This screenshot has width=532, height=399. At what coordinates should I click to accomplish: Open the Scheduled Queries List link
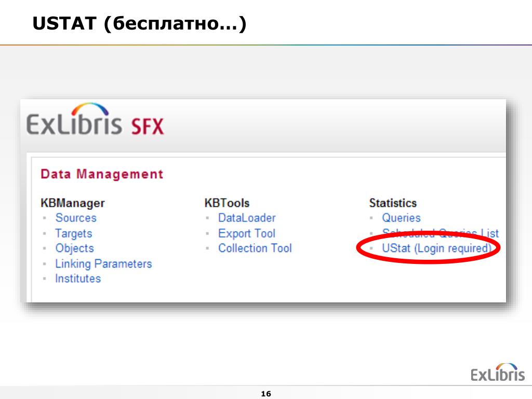pos(441,233)
